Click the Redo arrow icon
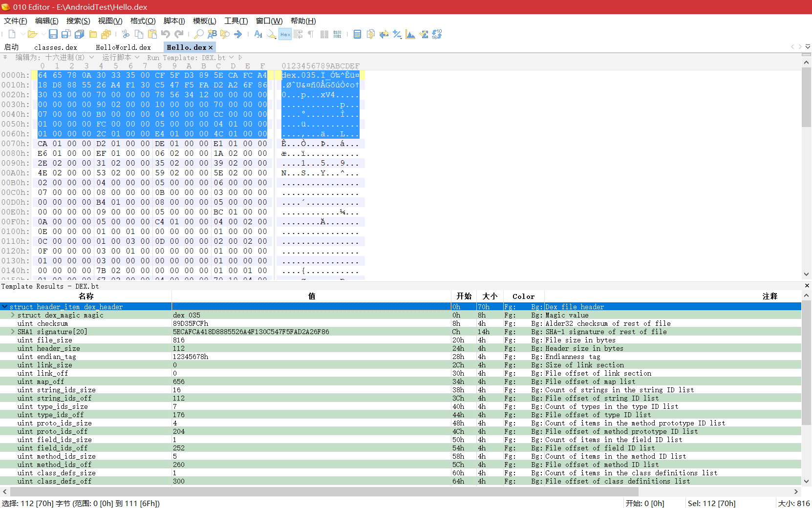 (179, 34)
